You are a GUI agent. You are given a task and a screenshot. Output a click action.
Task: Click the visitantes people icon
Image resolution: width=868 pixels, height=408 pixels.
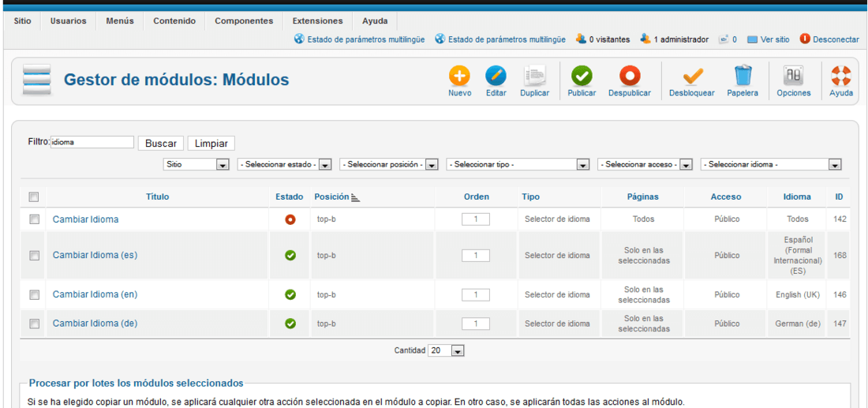click(x=581, y=39)
